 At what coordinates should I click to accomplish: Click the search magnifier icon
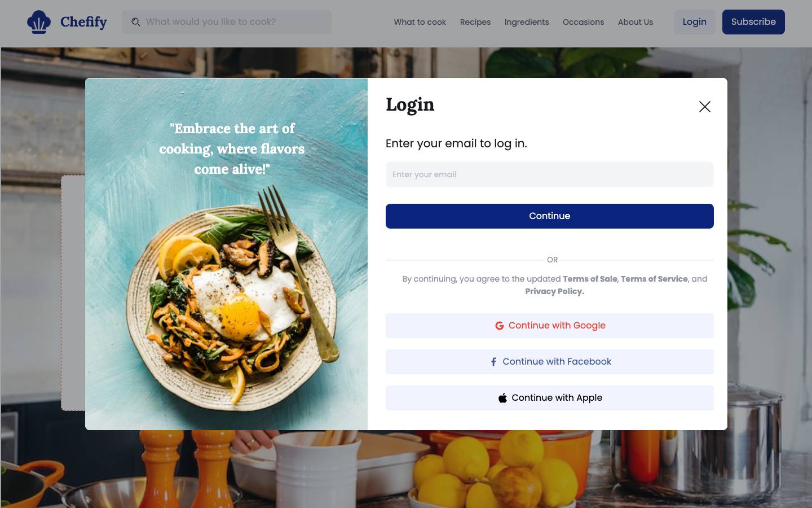pyautogui.click(x=136, y=22)
